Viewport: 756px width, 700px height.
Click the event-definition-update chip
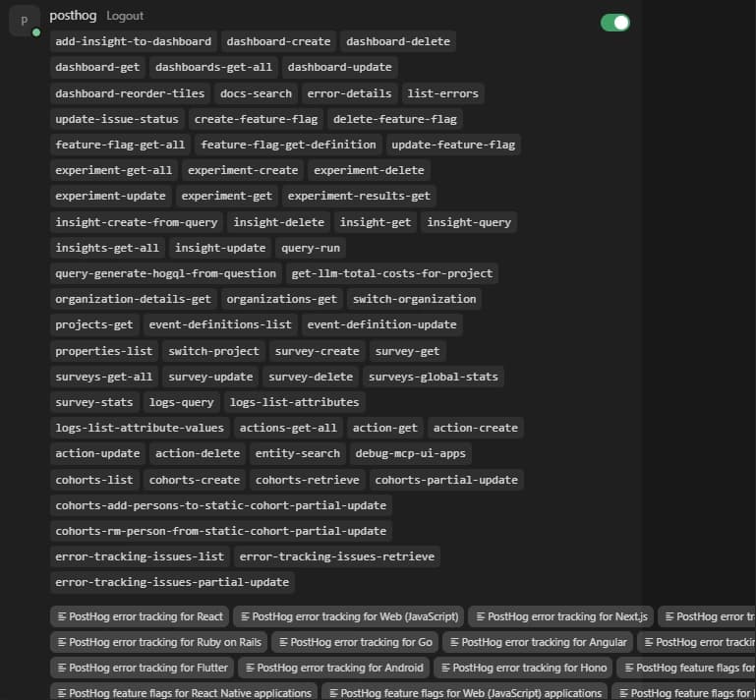tap(381, 324)
